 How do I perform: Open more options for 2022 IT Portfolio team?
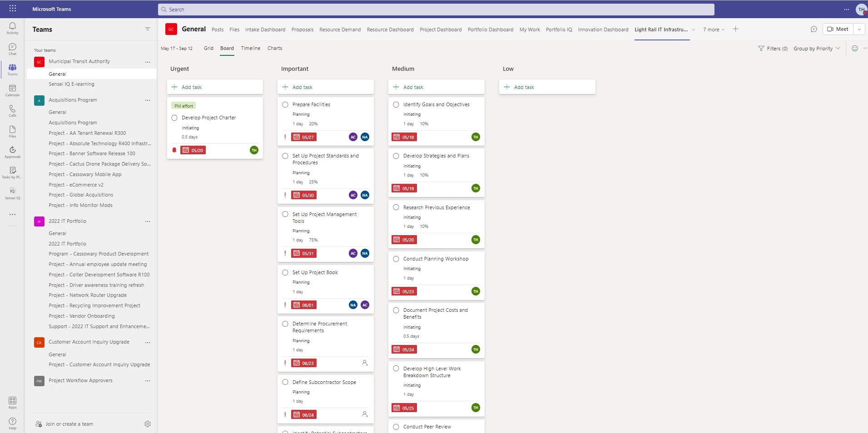tap(148, 221)
